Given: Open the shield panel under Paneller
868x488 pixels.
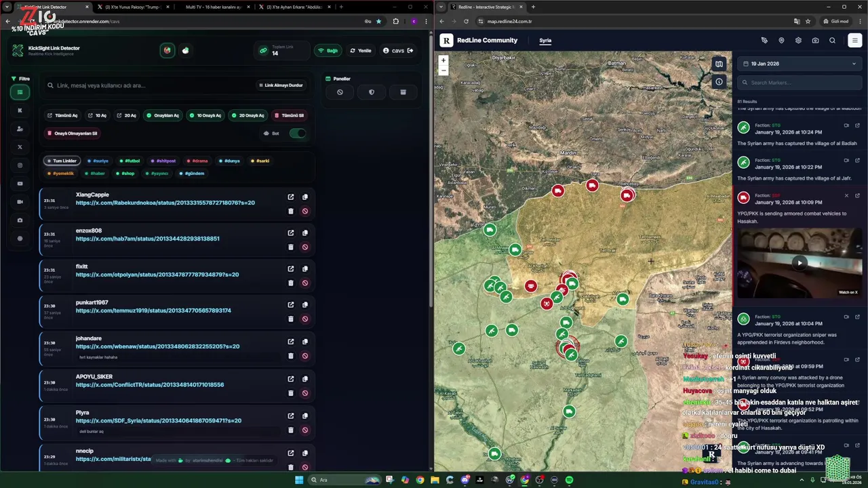Looking at the screenshot, I should tap(371, 92).
